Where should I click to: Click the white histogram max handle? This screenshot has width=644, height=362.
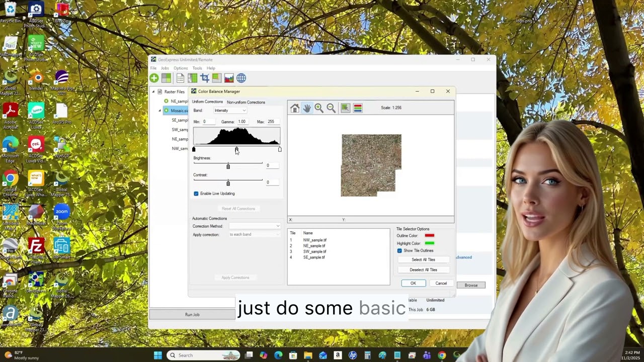(280, 149)
